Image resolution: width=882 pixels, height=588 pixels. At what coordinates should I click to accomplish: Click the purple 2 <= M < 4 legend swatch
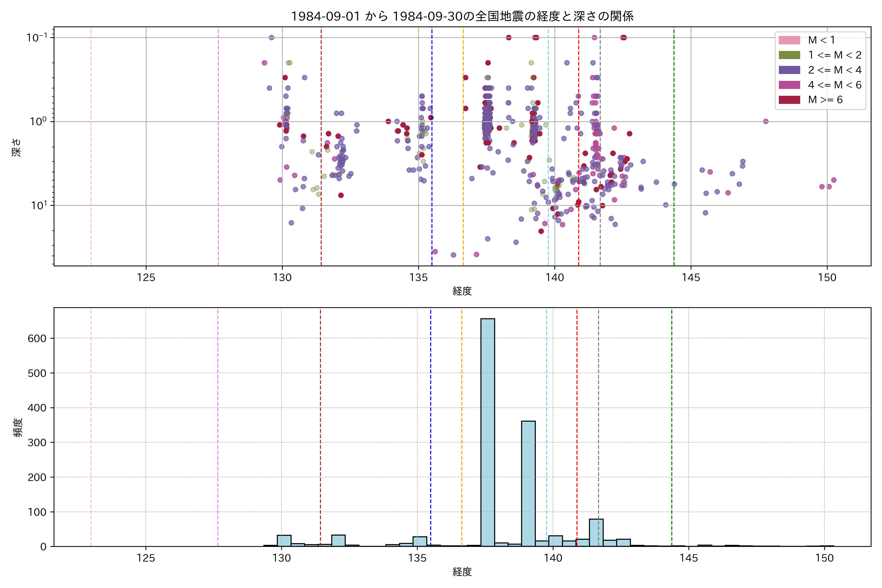pyautogui.click(x=789, y=70)
